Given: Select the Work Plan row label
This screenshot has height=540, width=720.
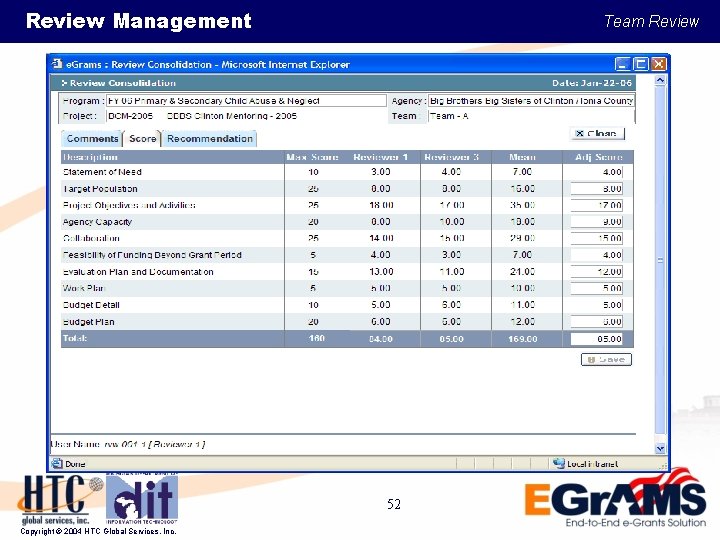Looking at the screenshot, I should (84, 288).
